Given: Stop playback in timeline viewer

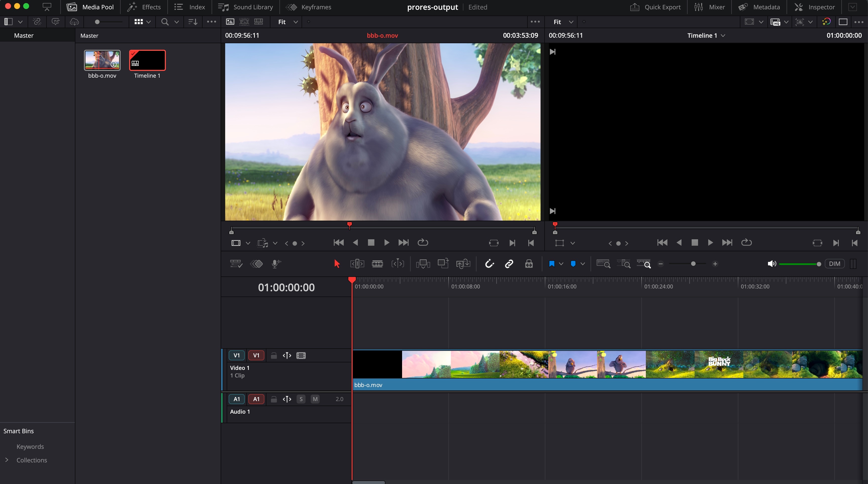Looking at the screenshot, I should pos(694,243).
